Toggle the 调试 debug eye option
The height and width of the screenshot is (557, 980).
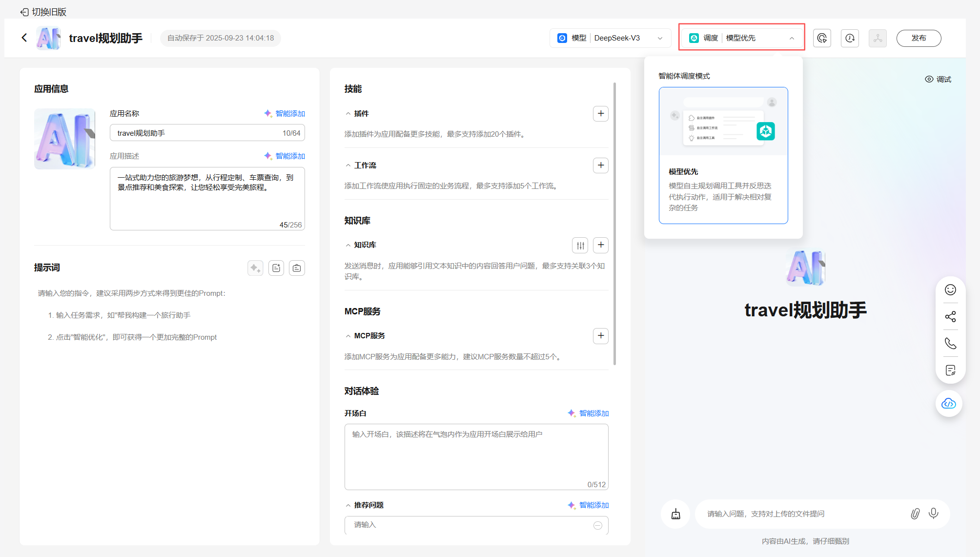click(x=938, y=79)
